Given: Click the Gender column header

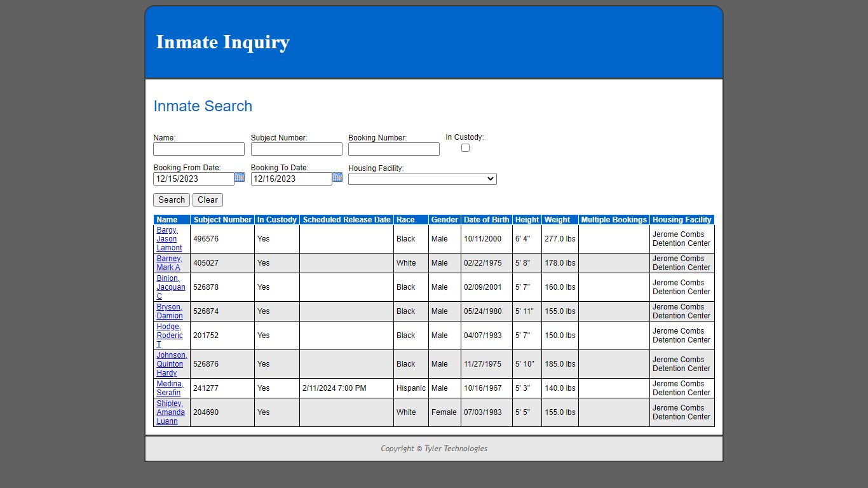Looking at the screenshot, I should tap(445, 220).
